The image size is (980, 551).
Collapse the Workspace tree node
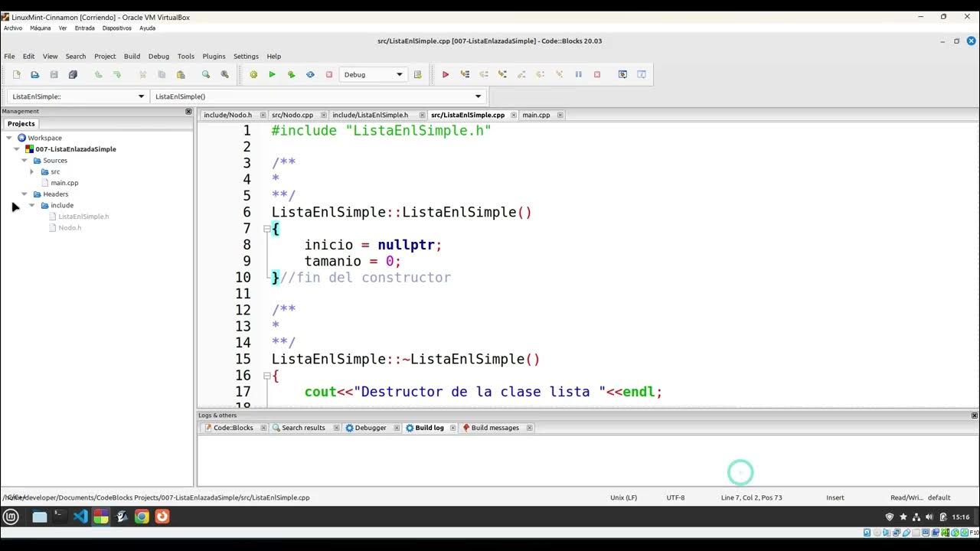click(x=9, y=138)
